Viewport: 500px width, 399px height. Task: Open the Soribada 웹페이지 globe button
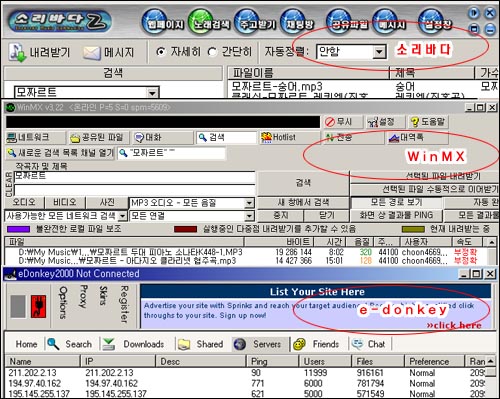pyautogui.click(x=164, y=22)
